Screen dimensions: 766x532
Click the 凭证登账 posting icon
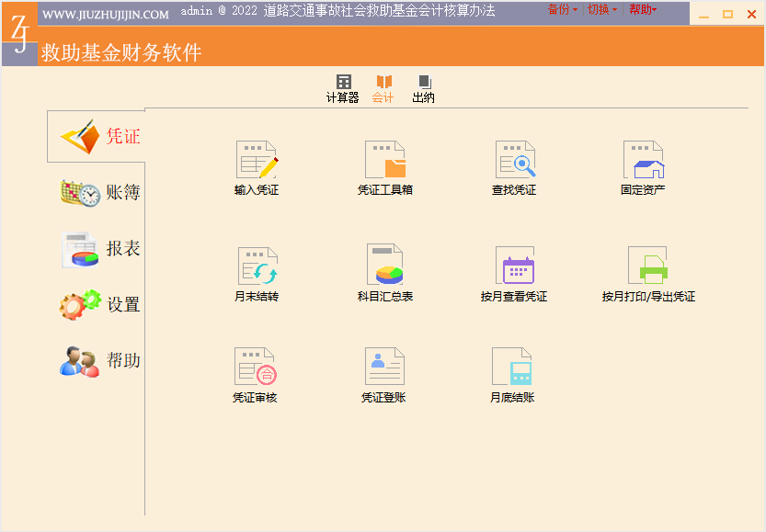tap(383, 367)
